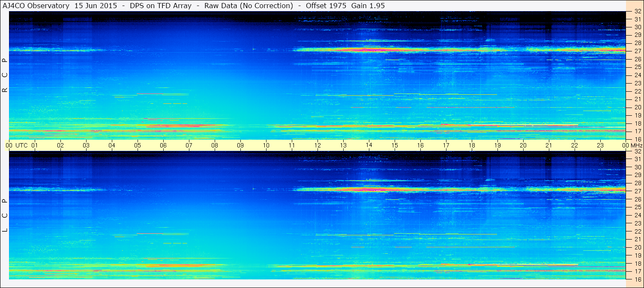
Task: Click the 23 MHz label on LCP scale
Action: pos(637,223)
